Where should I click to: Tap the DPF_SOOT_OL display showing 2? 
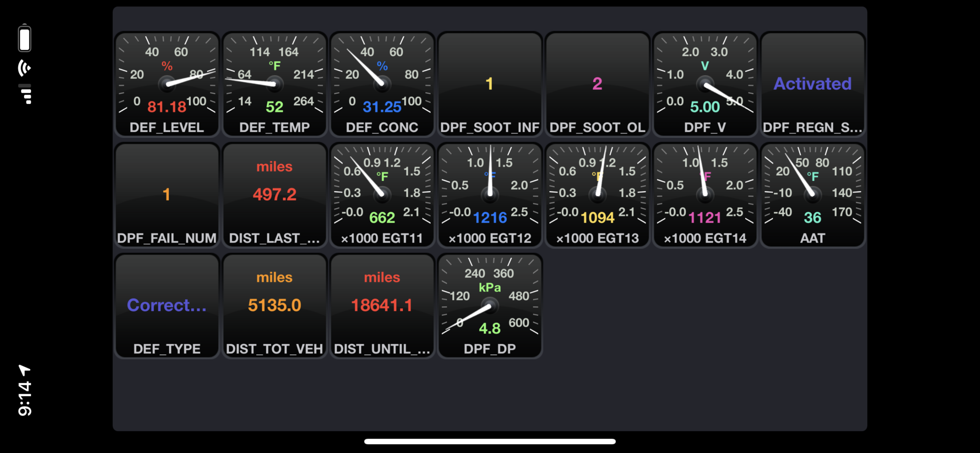tap(597, 83)
